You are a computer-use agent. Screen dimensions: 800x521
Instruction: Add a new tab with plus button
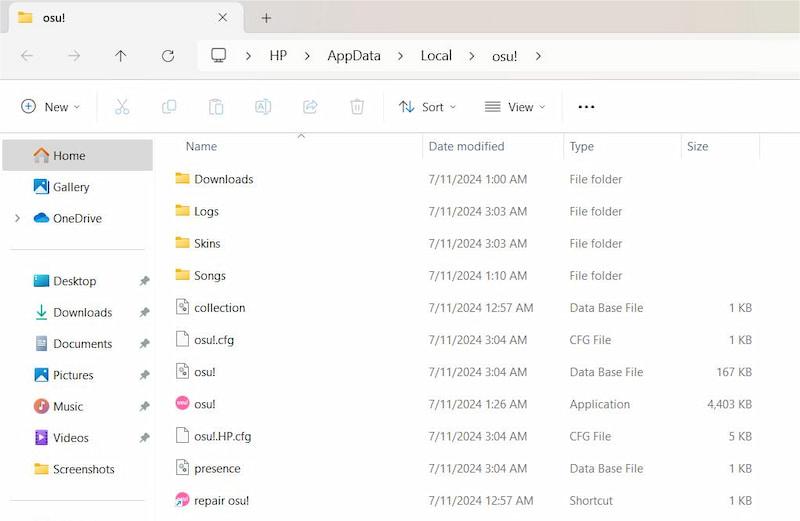[x=266, y=18]
